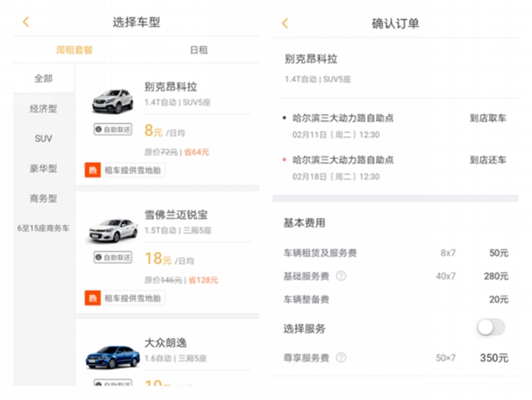This screenshot has height=400, width=532.
Task: Toggle the 选择服务 switch
Action: [491, 328]
